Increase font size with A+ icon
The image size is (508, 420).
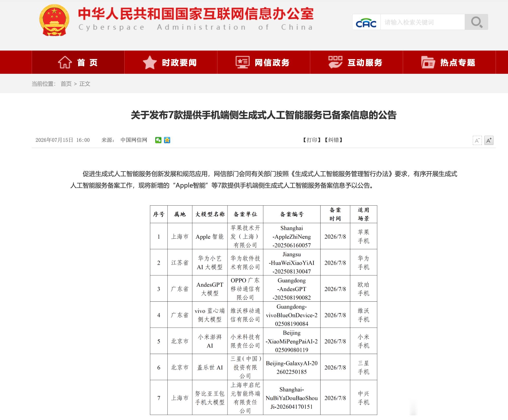point(489,140)
